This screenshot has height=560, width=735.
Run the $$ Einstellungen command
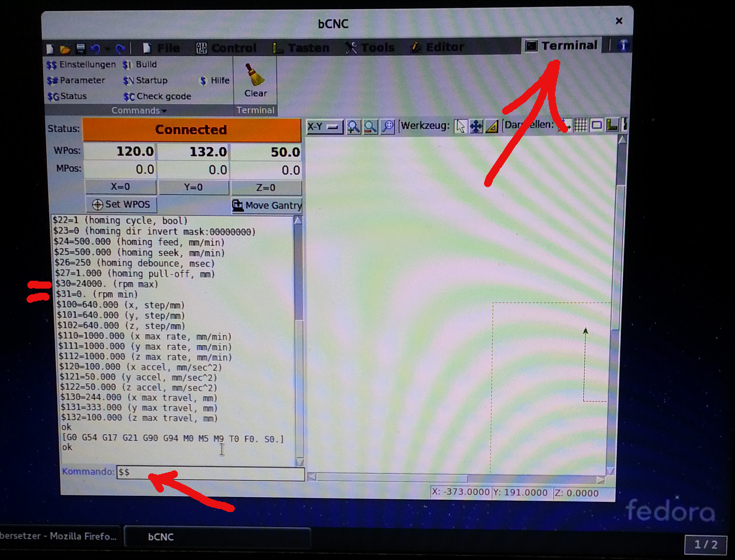81,64
